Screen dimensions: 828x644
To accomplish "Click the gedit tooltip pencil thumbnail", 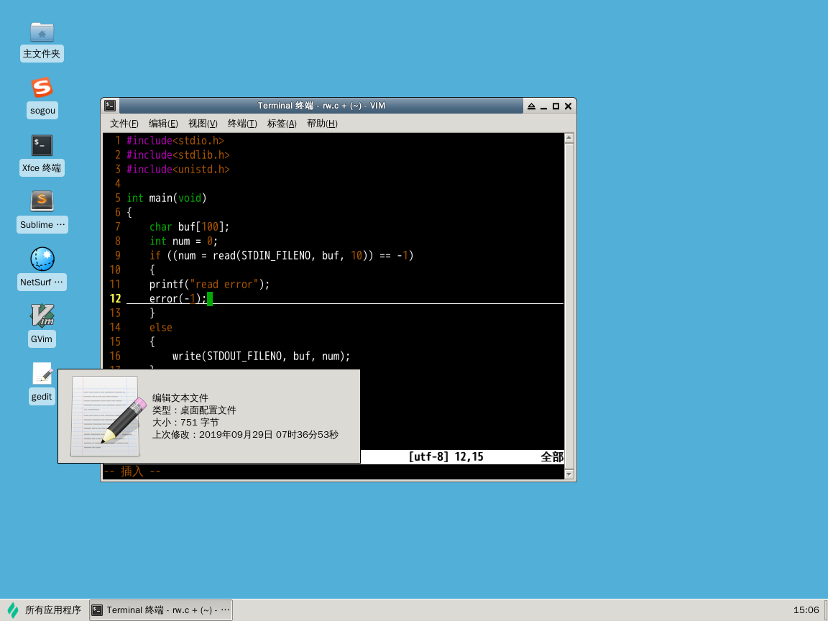I will pos(108,416).
